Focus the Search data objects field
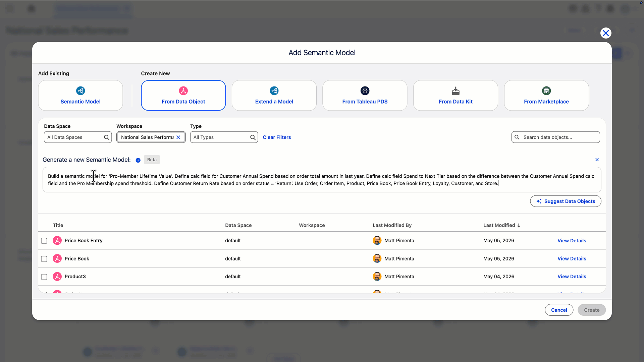Image resolution: width=644 pixels, height=362 pixels. point(555,137)
